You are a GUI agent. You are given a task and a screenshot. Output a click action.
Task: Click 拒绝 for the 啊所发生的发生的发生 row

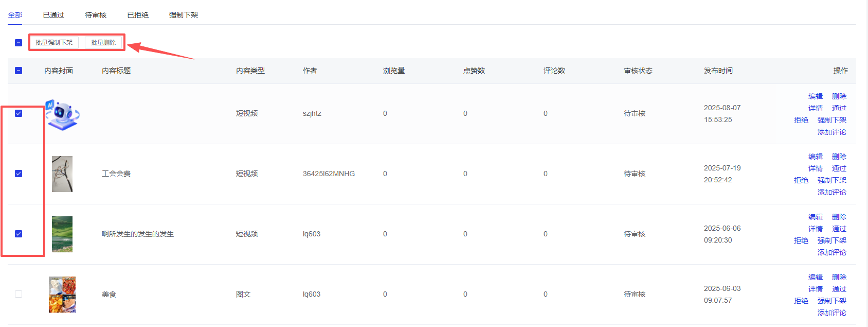point(801,240)
